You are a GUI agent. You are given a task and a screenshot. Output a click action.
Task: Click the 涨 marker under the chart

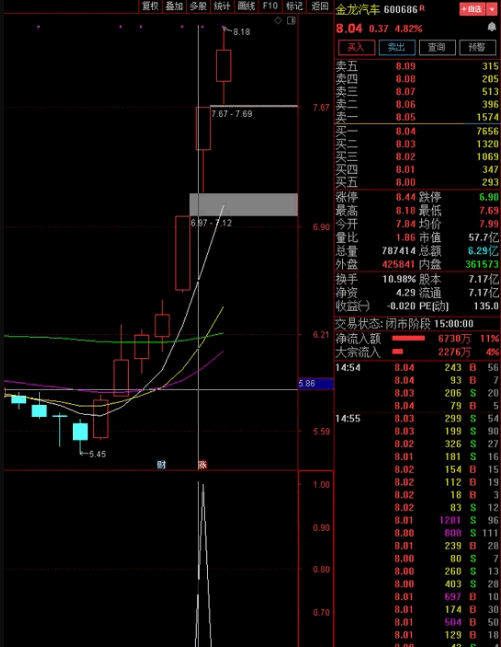202,465
